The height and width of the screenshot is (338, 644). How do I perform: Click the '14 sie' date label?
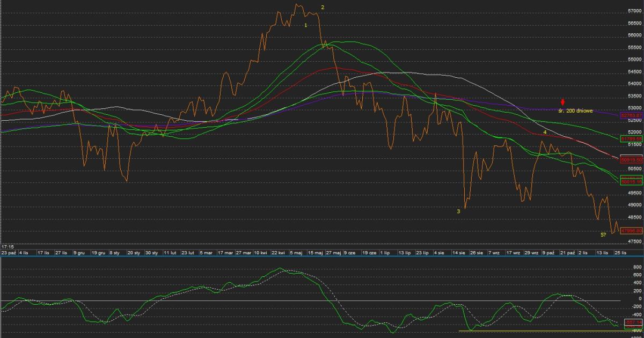(458, 252)
